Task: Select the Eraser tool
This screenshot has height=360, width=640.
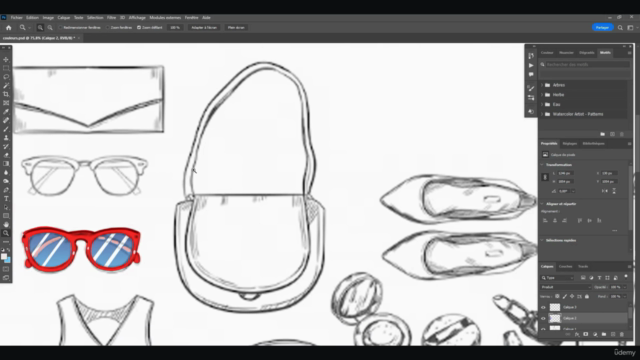Action: (x=6, y=155)
